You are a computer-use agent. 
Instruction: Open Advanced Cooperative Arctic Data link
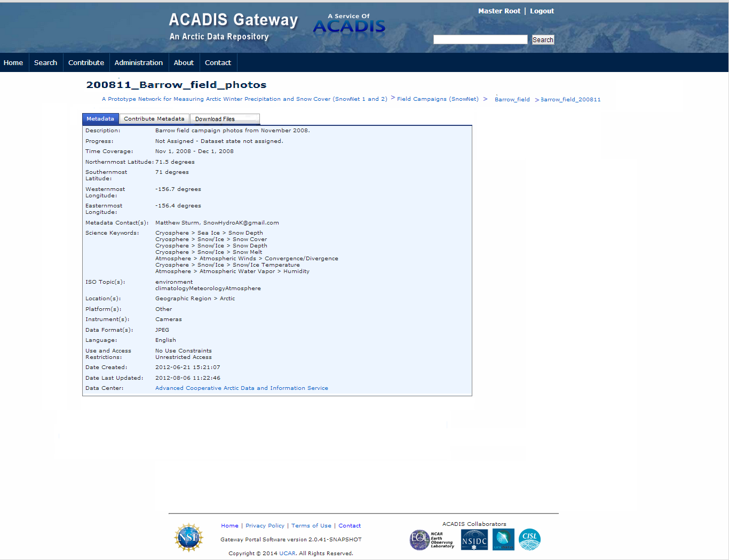pos(241,388)
